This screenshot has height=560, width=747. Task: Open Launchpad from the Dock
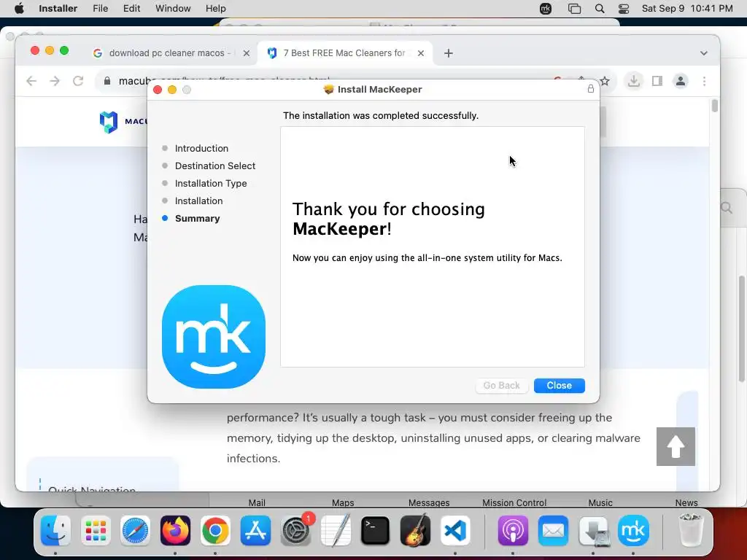(x=96, y=531)
